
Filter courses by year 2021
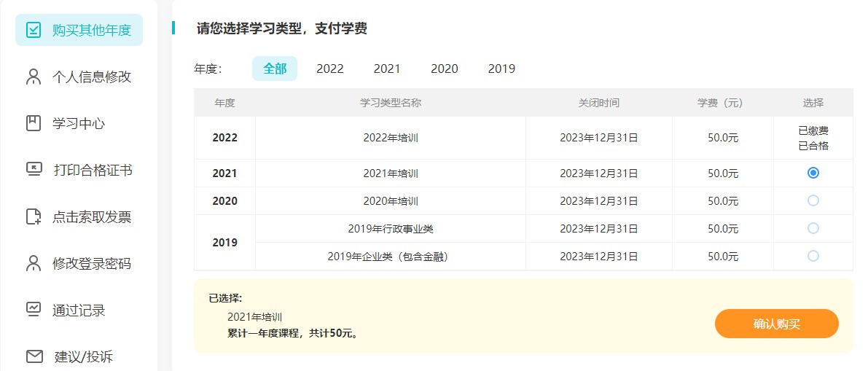click(x=387, y=69)
